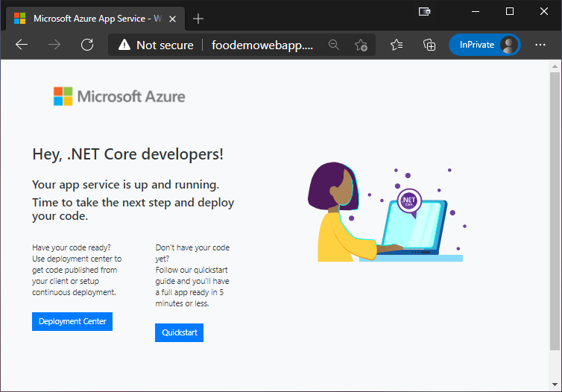The height and width of the screenshot is (392, 562).
Task: Open the Favorites list icon
Action: [x=397, y=45]
